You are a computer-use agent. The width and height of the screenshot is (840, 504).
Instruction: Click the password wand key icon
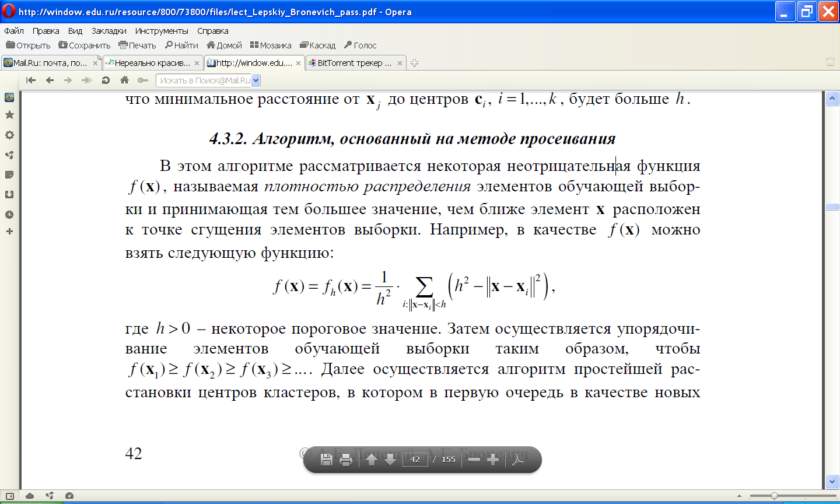pos(143,80)
